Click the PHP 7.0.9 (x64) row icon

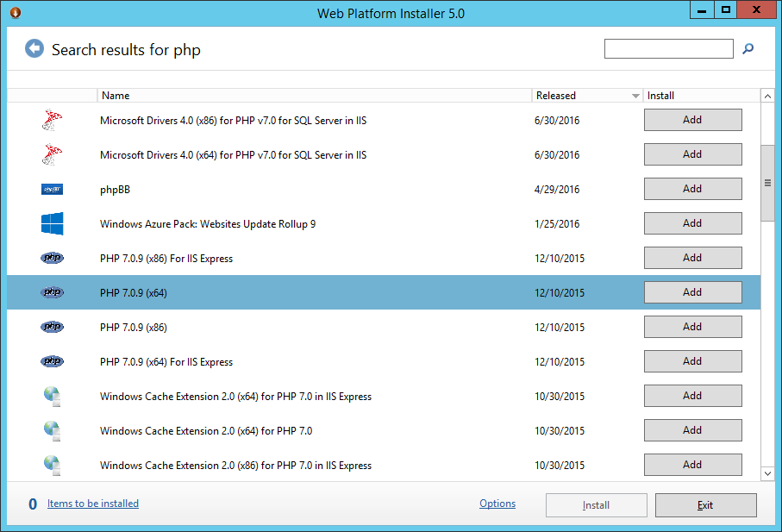[x=52, y=293]
